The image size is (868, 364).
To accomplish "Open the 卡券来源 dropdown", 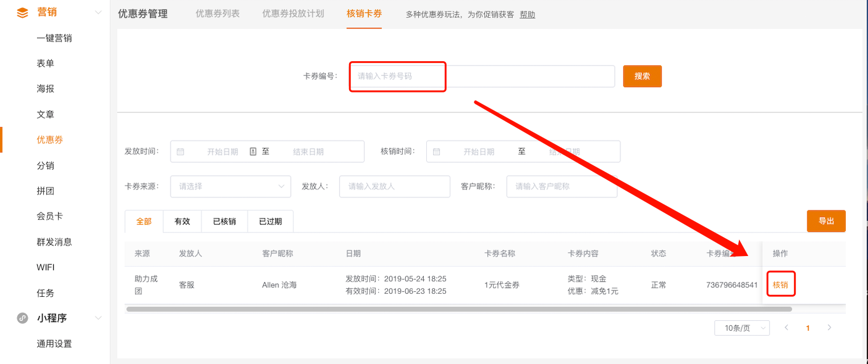I will pos(230,186).
